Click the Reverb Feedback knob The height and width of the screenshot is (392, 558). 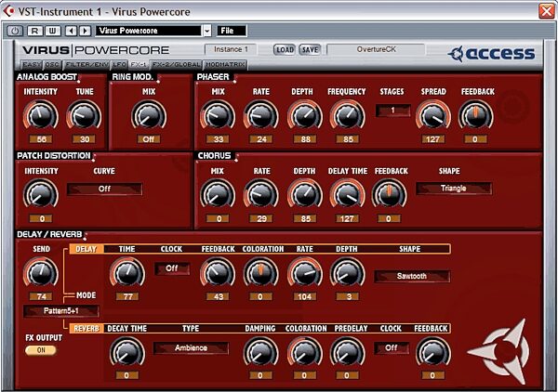pos(433,352)
